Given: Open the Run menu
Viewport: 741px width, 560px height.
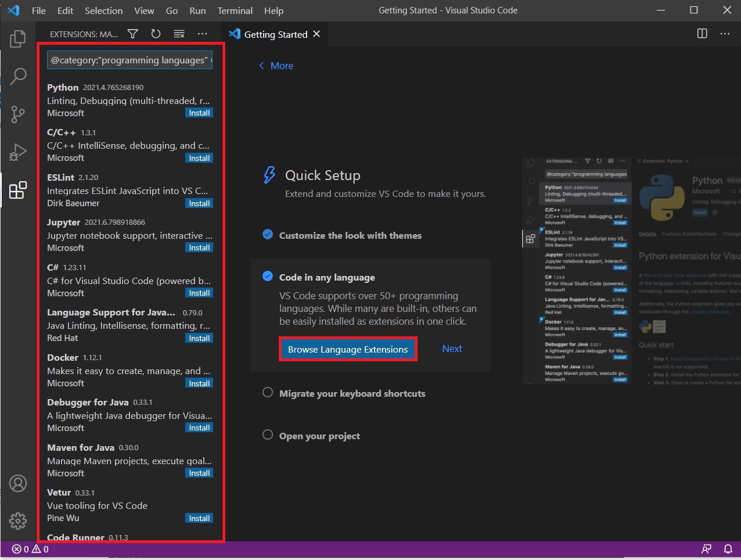Looking at the screenshot, I should point(197,10).
